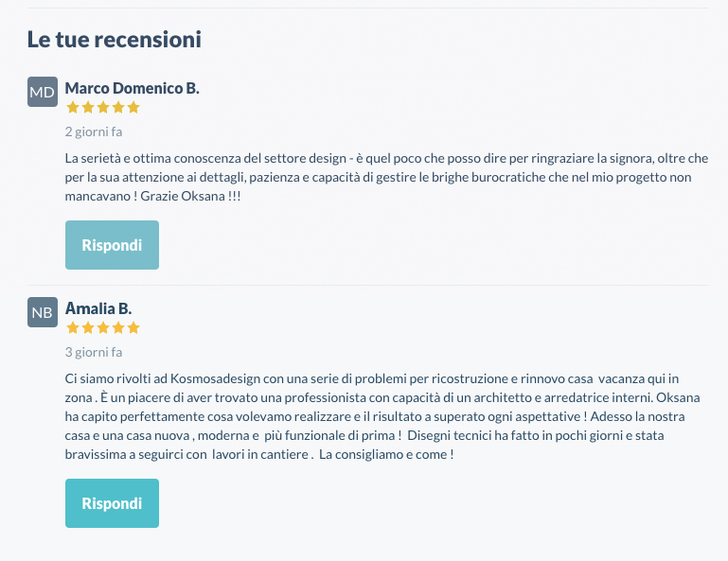Select fourth star of Marco Domenico's rating
728x561 pixels.
pyautogui.click(x=118, y=108)
